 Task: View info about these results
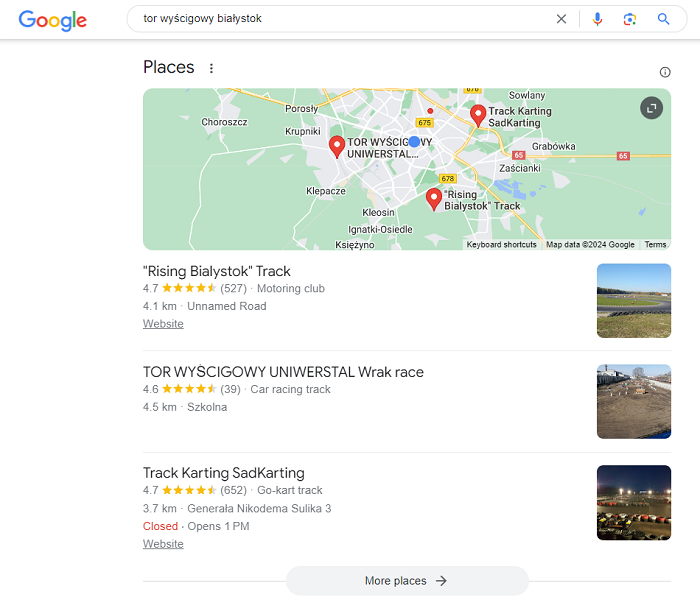(665, 72)
